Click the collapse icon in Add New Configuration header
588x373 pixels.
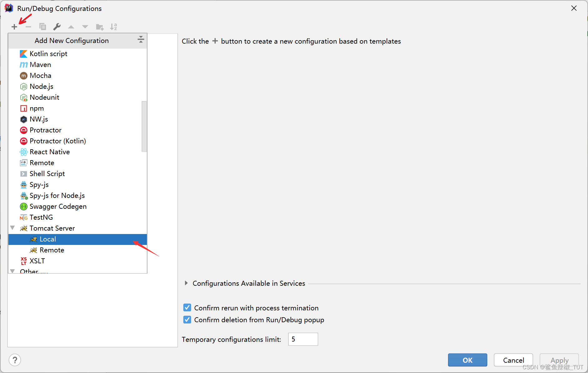[x=141, y=39]
